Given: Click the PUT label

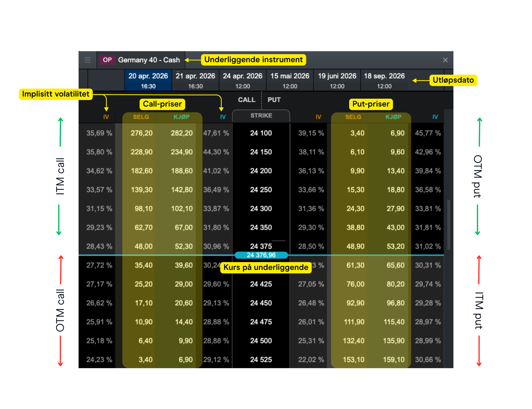Looking at the screenshot, I should (x=274, y=100).
